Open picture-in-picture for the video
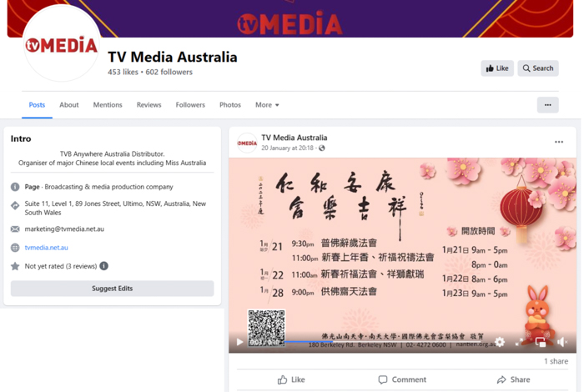Image resolution: width=584 pixels, height=392 pixels. [x=541, y=342]
